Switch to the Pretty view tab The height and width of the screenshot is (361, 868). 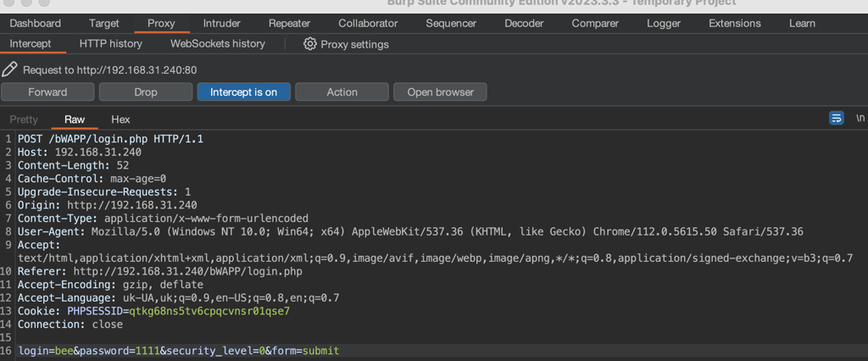click(24, 119)
